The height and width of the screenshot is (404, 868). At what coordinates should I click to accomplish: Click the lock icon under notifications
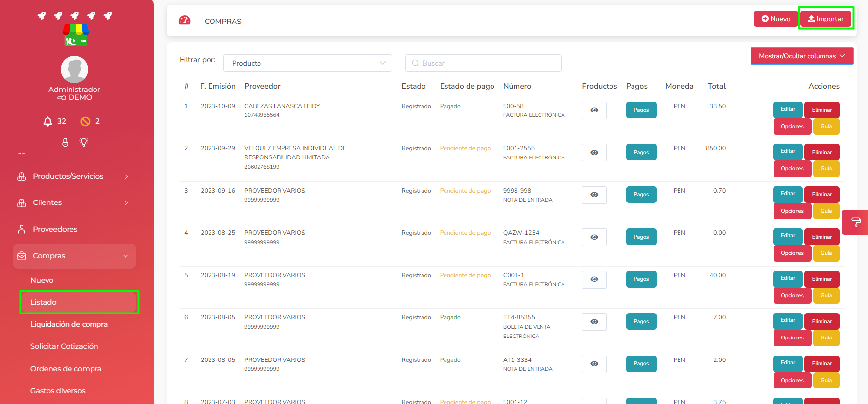65,142
